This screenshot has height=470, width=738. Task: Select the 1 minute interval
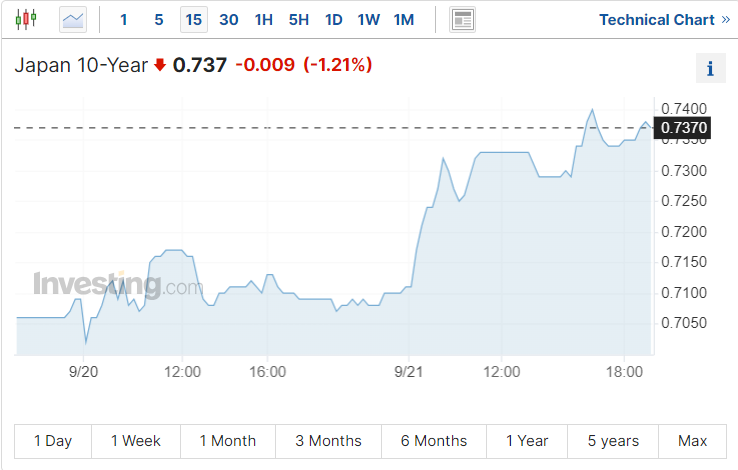[124, 19]
